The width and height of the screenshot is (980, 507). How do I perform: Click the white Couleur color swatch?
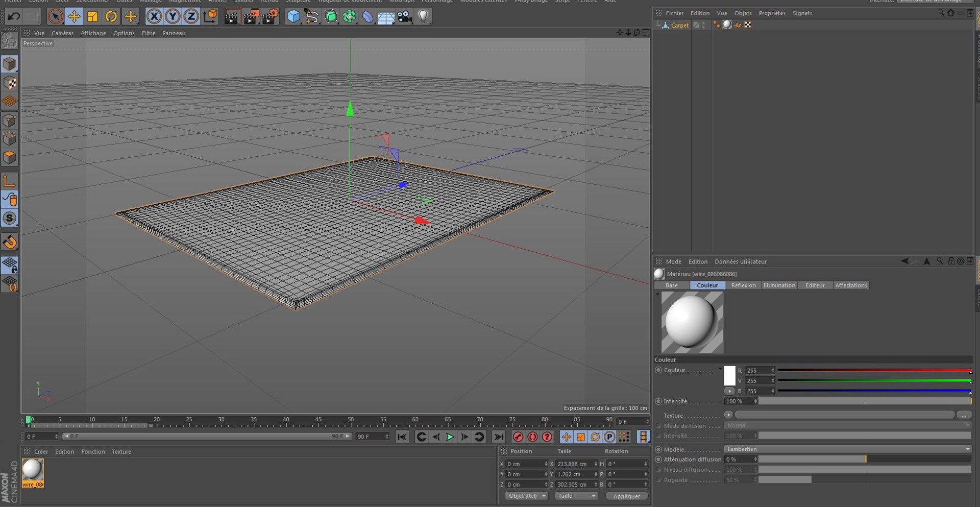pos(729,376)
